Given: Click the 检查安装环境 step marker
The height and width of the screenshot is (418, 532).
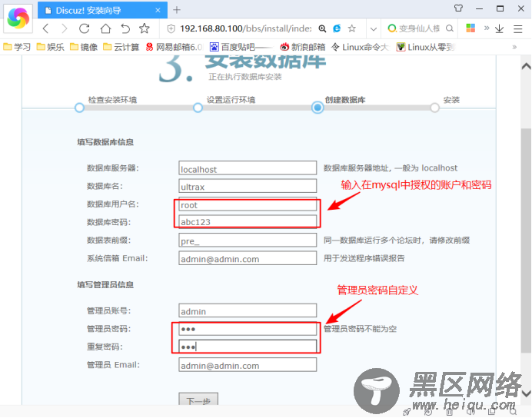Looking at the screenshot, I should 79,108.
